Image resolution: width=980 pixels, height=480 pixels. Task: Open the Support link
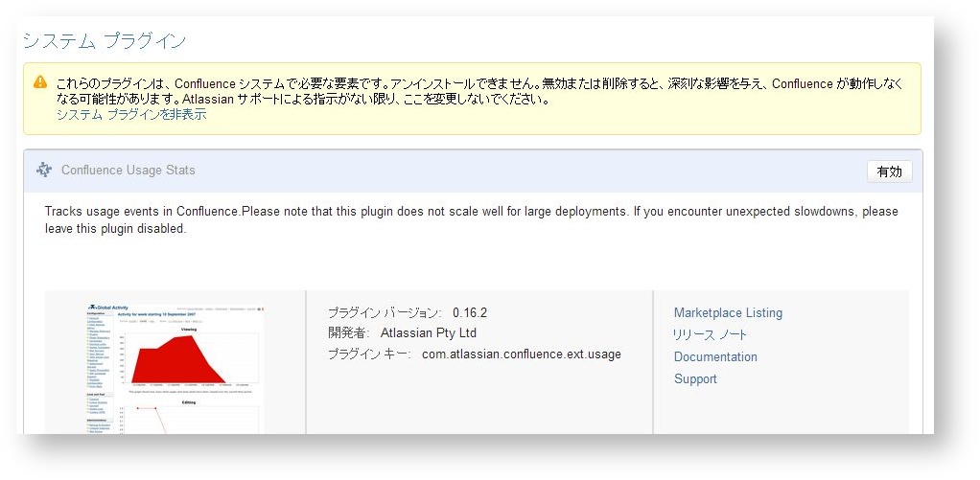[695, 378]
